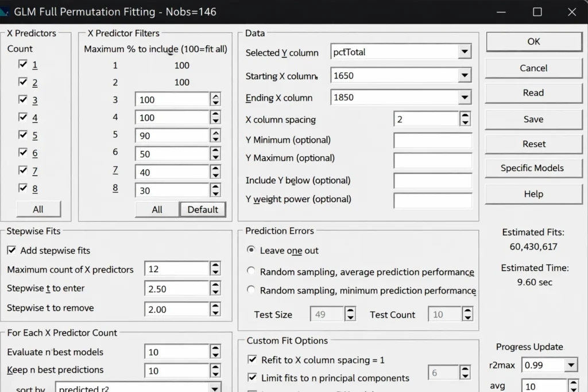
Task: Select Random sampling, average prediction performance
Action: (251, 272)
